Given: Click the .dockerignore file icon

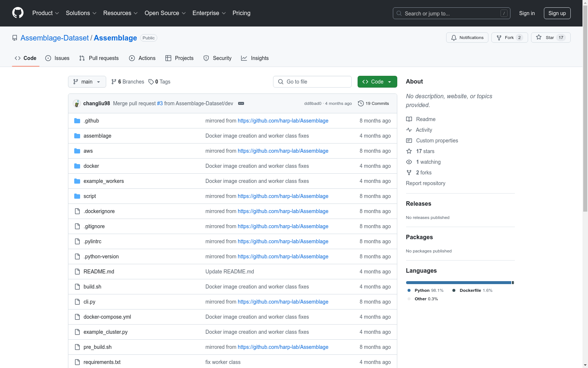Looking at the screenshot, I should coord(77,211).
